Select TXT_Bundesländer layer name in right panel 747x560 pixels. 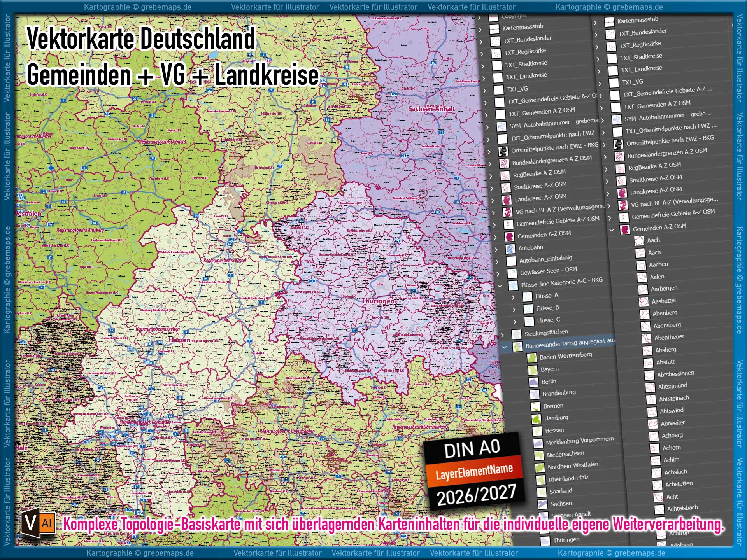click(x=642, y=32)
